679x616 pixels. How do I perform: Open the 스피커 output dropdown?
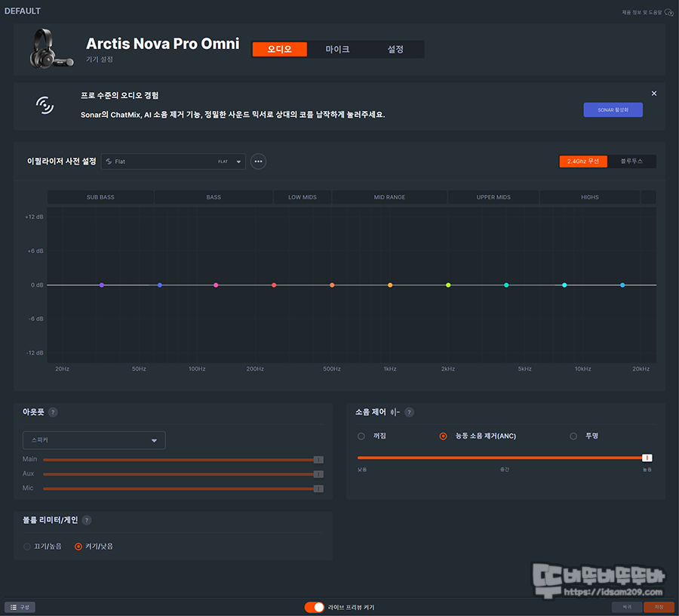coord(94,440)
